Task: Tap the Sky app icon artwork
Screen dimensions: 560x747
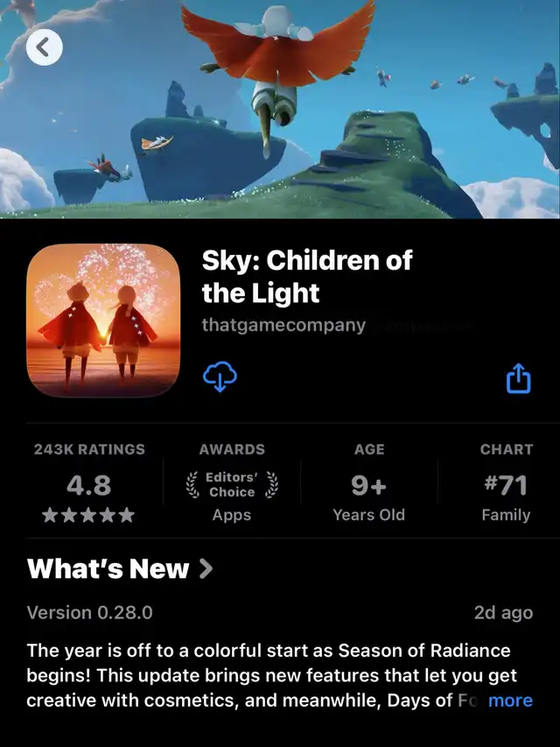Action: coord(103,321)
